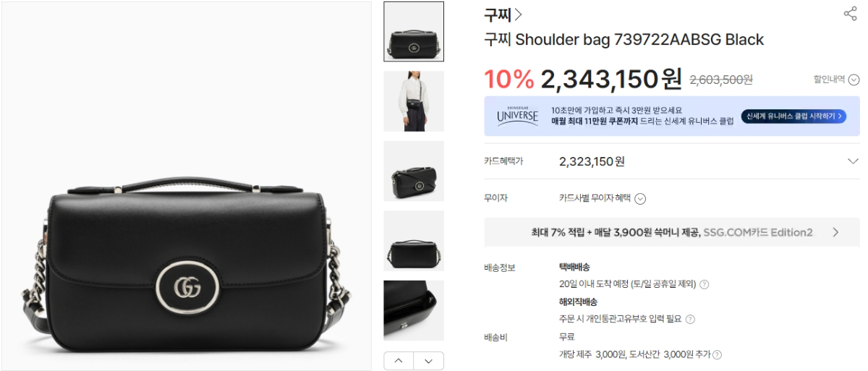Screen dimensions: 868x371
Task: Click the 최대 7% 적립 promotion banner
Action: [672, 232]
